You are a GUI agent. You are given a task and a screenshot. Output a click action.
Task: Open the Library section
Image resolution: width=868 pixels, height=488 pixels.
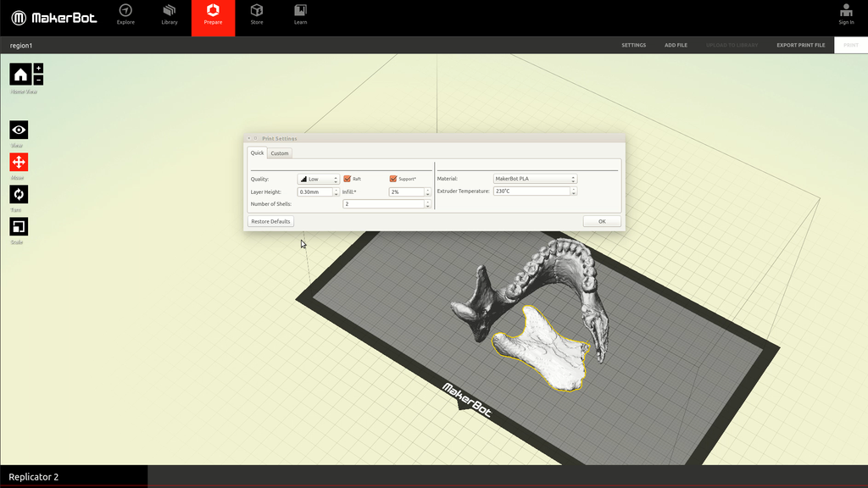point(170,14)
